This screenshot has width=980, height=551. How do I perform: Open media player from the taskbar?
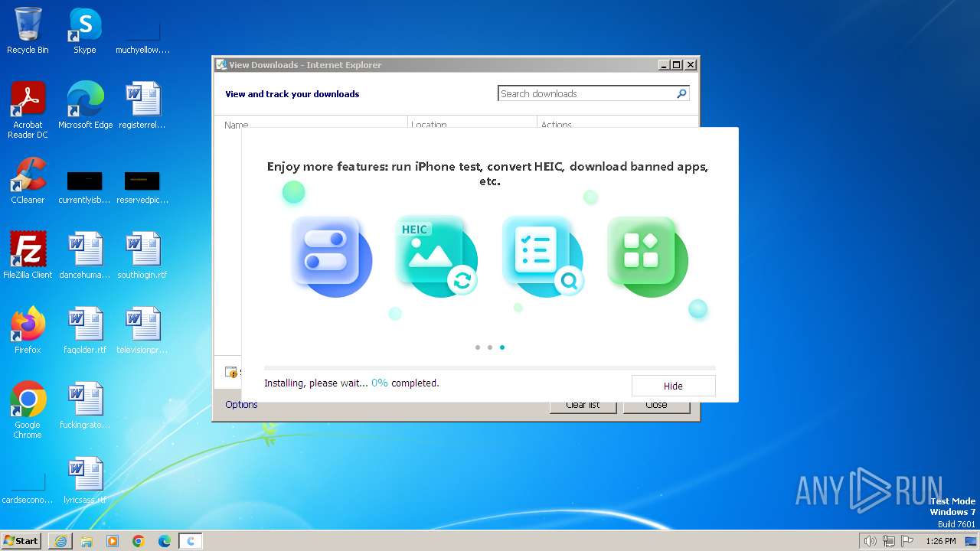point(113,541)
